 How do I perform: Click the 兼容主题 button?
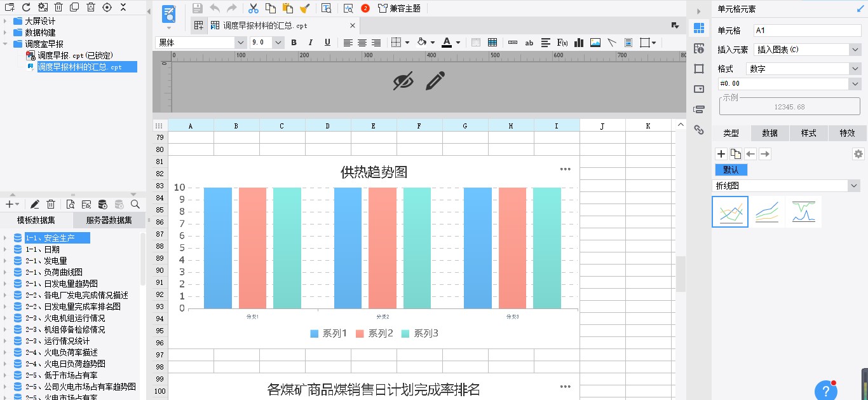(399, 8)
